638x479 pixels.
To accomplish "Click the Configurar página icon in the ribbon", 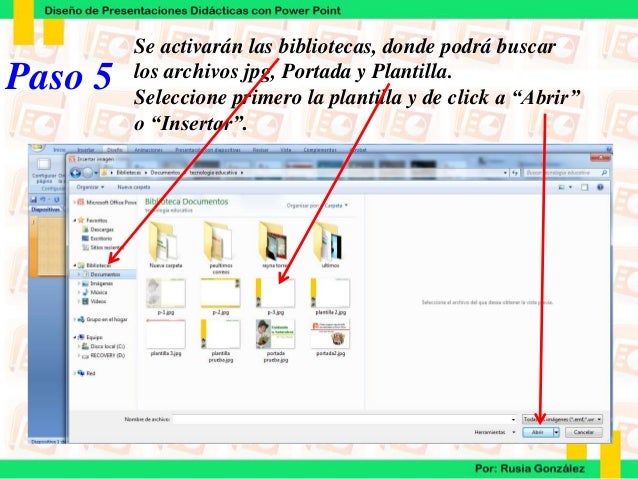I will (44, 164).
